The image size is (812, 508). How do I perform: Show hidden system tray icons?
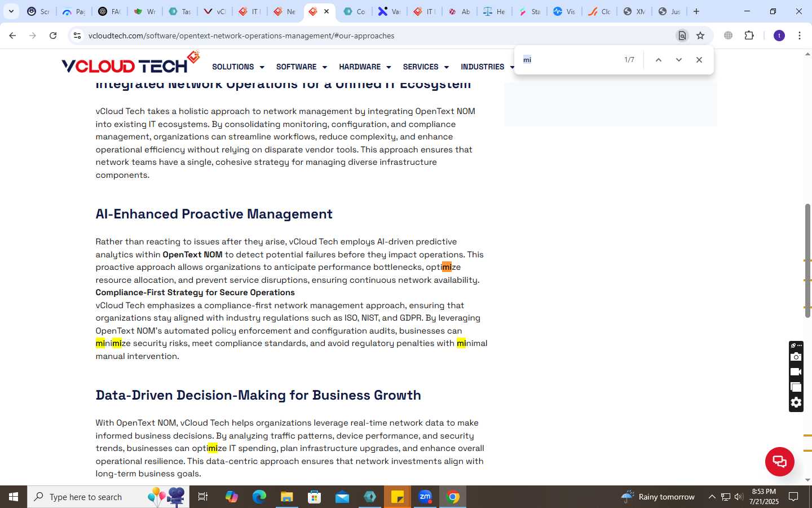coord(712,497)
